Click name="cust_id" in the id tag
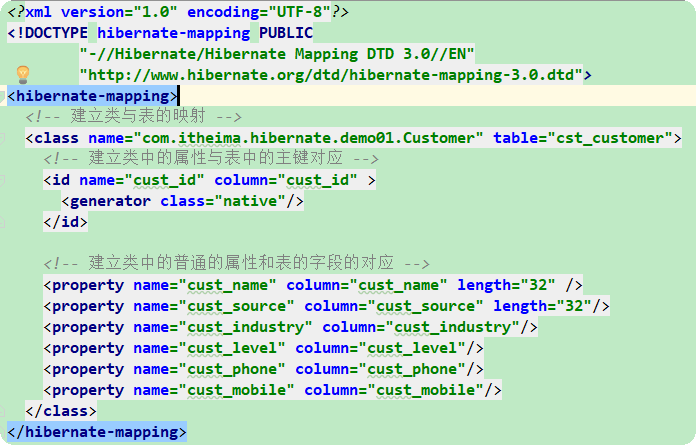 coord(142,180)
